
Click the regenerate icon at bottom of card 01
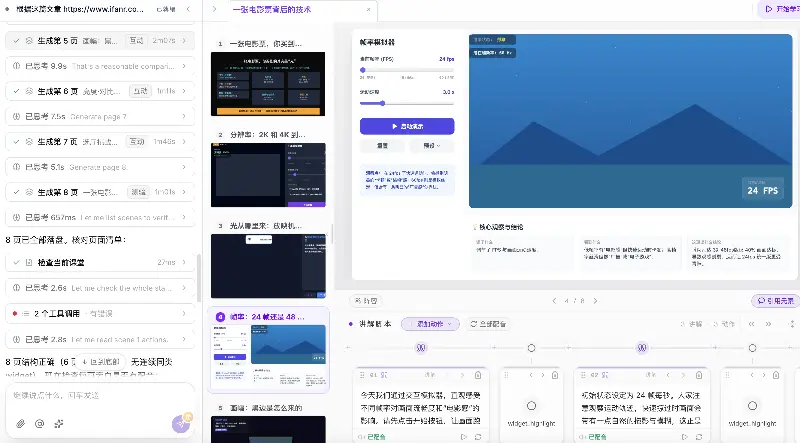(478, 437)
